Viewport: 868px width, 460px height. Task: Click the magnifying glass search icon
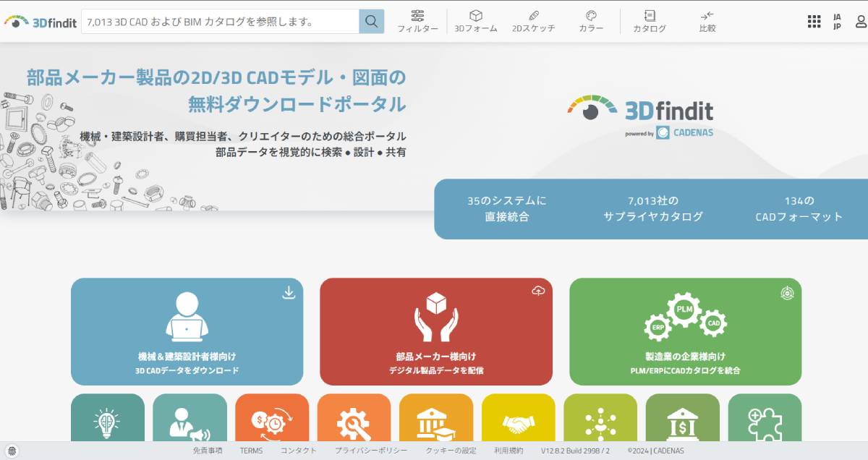coord(371,21)
